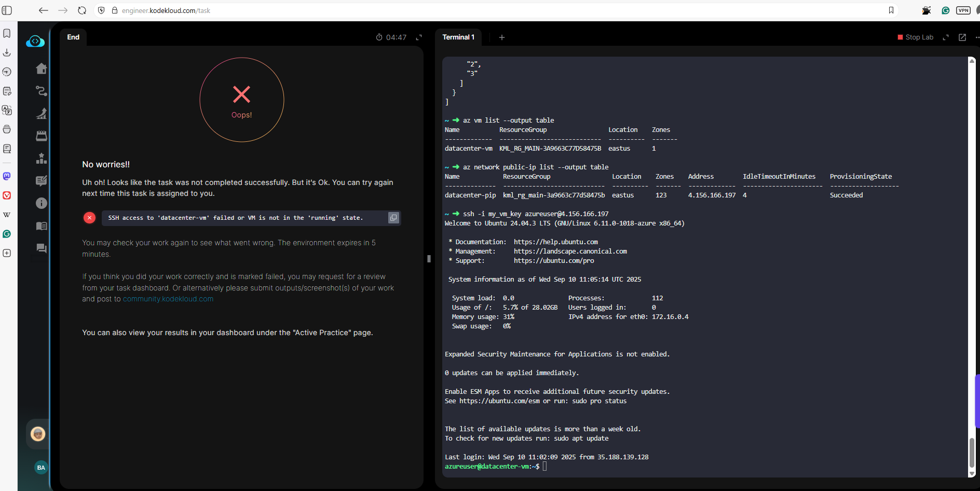Open the growth chart progress icon

pyautogui.click(x=42, y=113)
